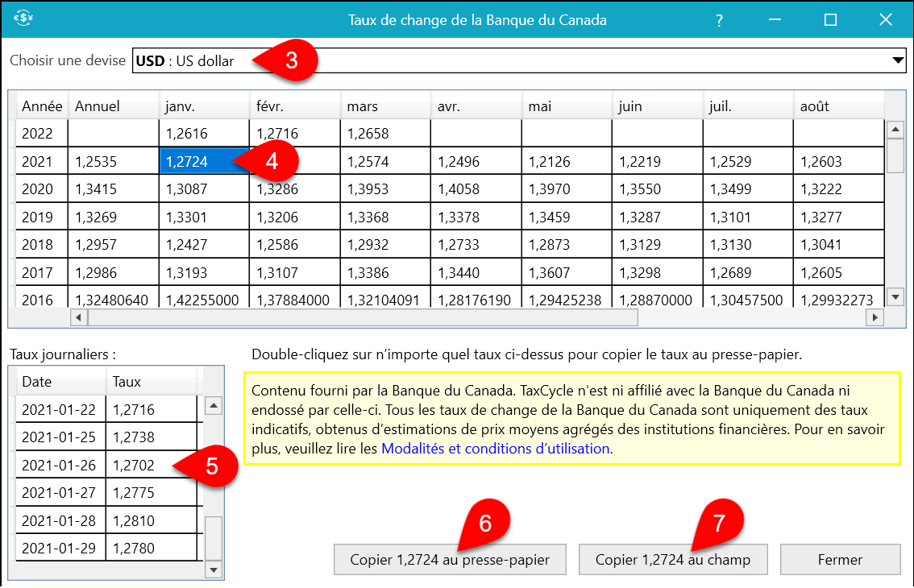Viewport: 914px width, 588px height.
Task: Select daily rate row 2021-01-27
Action: pos(106,492)
